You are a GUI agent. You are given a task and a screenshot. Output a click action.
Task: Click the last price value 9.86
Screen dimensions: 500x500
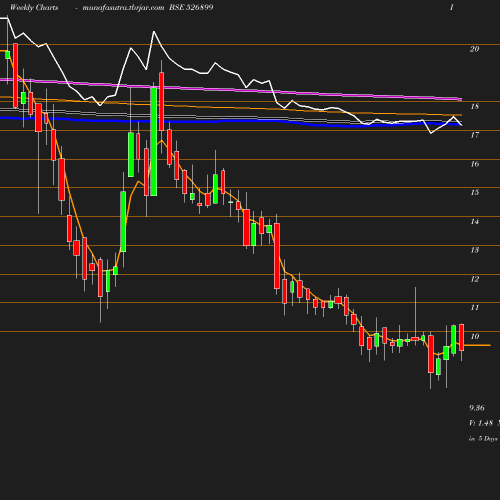coord(477,408)
